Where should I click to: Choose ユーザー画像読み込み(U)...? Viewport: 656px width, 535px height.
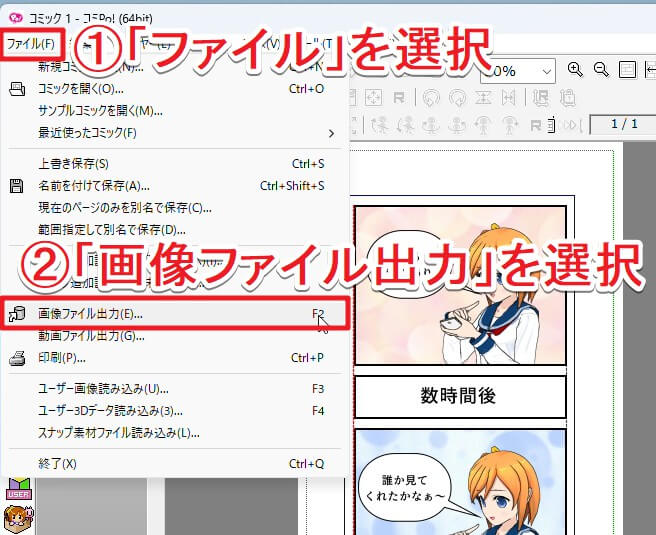tap(175, 389)
